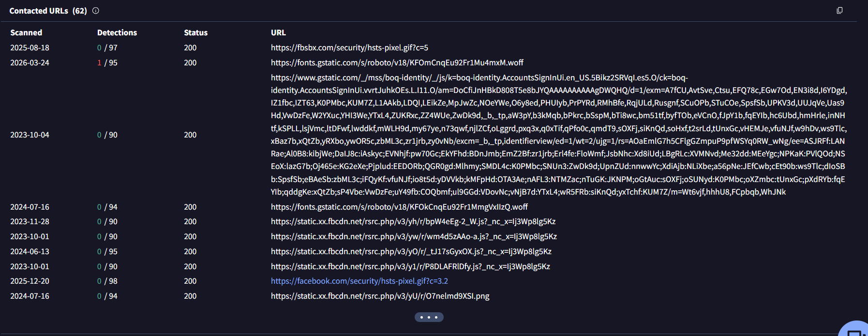
Task: Click the scanned date 2023-10-04
Action: pyautogui.click(x=30, y=135)
